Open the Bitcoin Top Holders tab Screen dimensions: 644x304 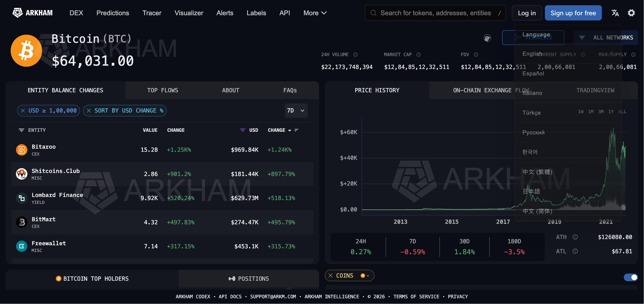coord(92,279)
